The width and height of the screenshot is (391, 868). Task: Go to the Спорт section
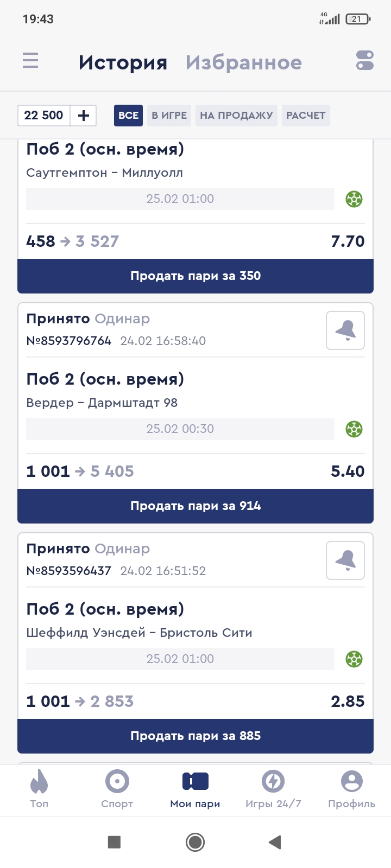(x=117, y=789)
